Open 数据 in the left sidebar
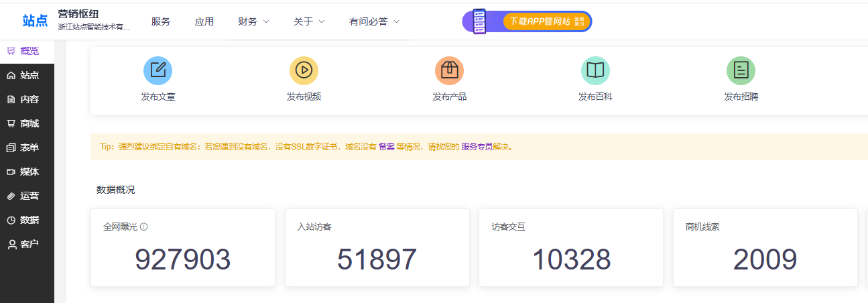 pyautogui.click(x=27, y=221)
